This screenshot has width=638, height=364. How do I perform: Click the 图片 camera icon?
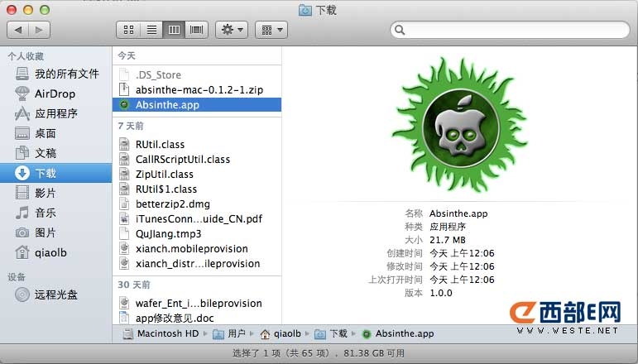coord(22,232)
